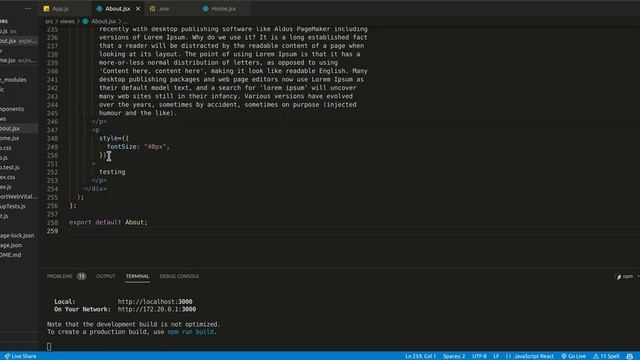Screen dimensions: 640x360
Task: Click the JS icon on App.js tab
Action: [46, 9]
